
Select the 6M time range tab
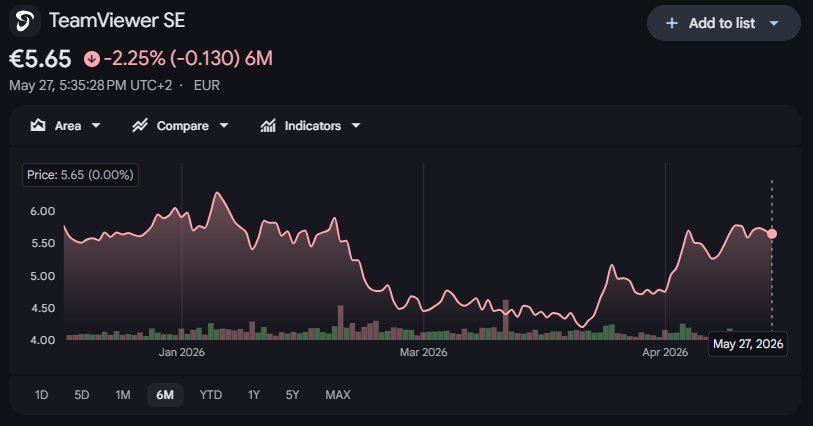coord(165,395)
